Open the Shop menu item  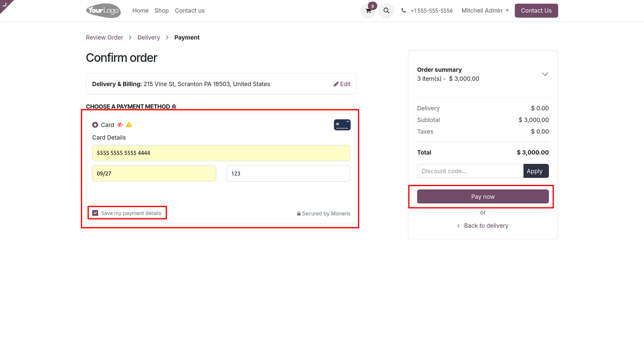[162, 11]
